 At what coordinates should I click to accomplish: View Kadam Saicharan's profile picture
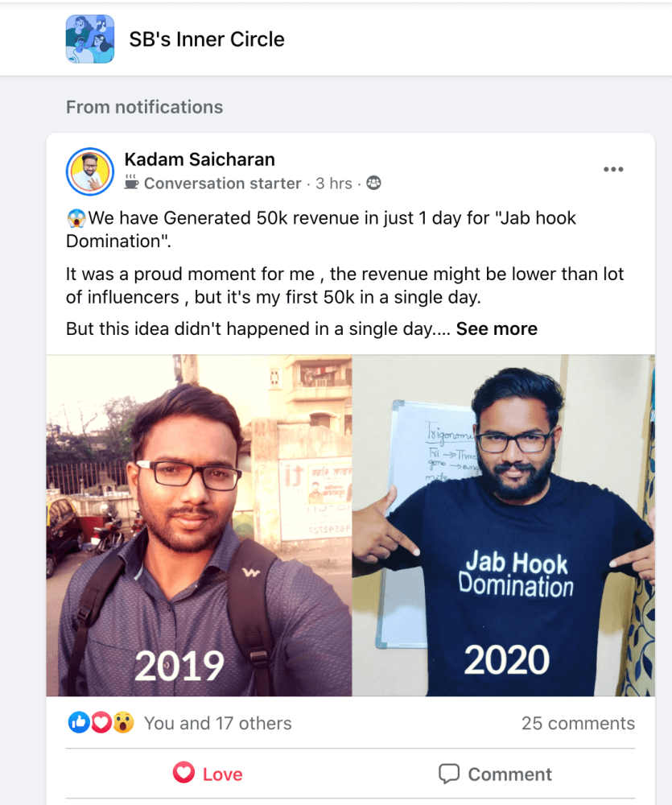click(x=90, y=171)
